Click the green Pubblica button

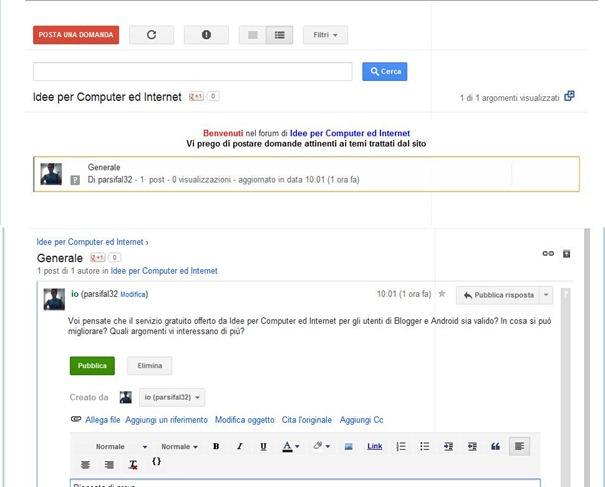click(x=92, y=365)
